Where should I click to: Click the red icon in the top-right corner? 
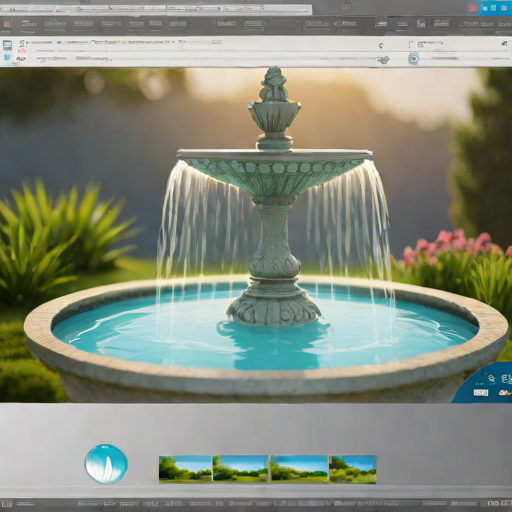tap(473, 8)
